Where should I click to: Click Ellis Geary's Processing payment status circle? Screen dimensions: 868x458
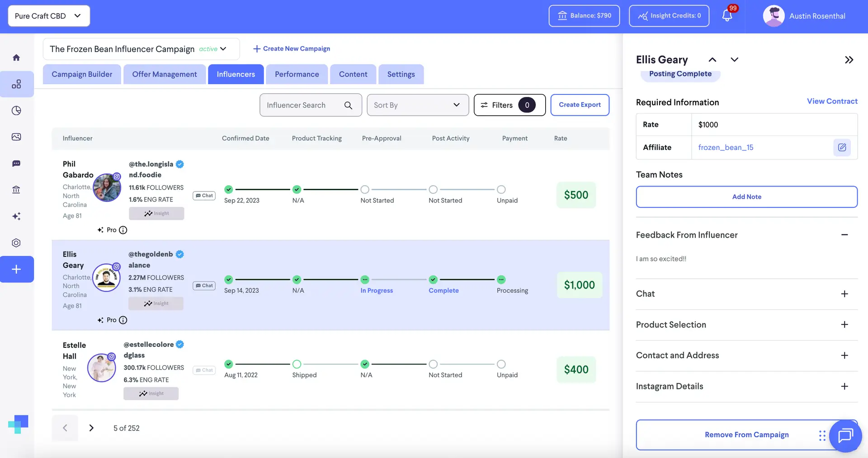(x=501, y=280)
